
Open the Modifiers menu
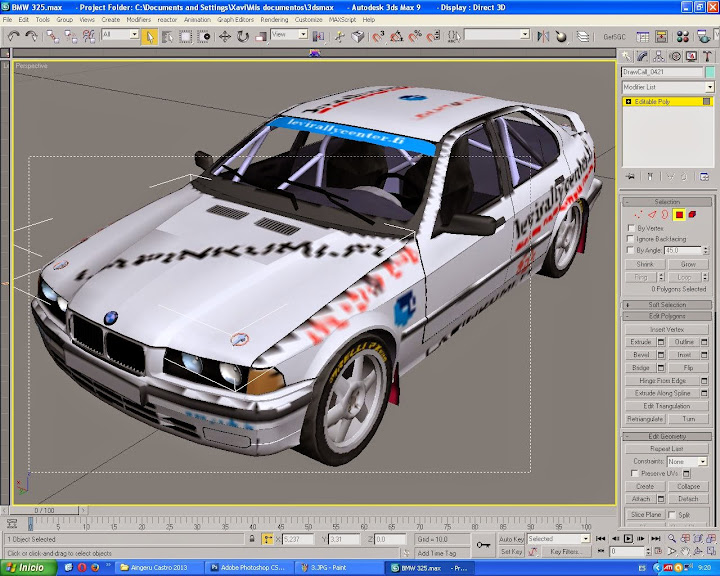138,20
